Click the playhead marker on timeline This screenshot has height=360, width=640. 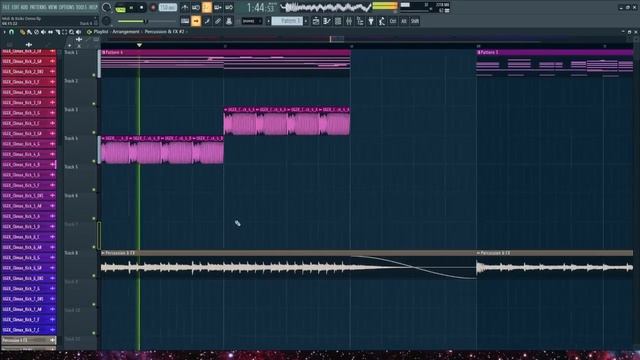139,45
